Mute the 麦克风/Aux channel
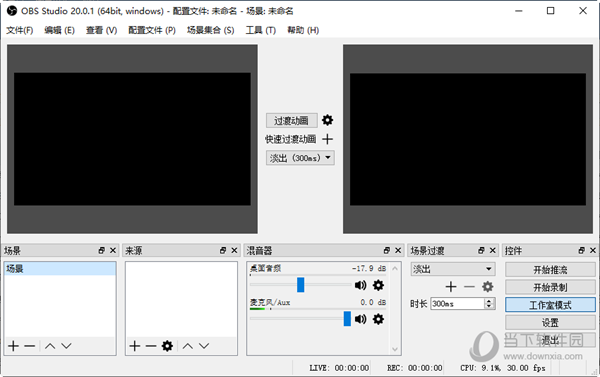This screenshot has width=600, height=377. (x=360, y=319)
